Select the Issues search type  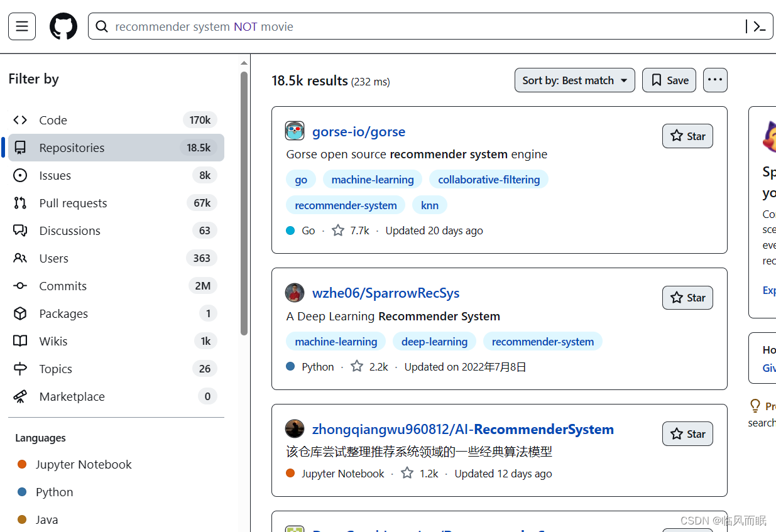click(116, 175)
